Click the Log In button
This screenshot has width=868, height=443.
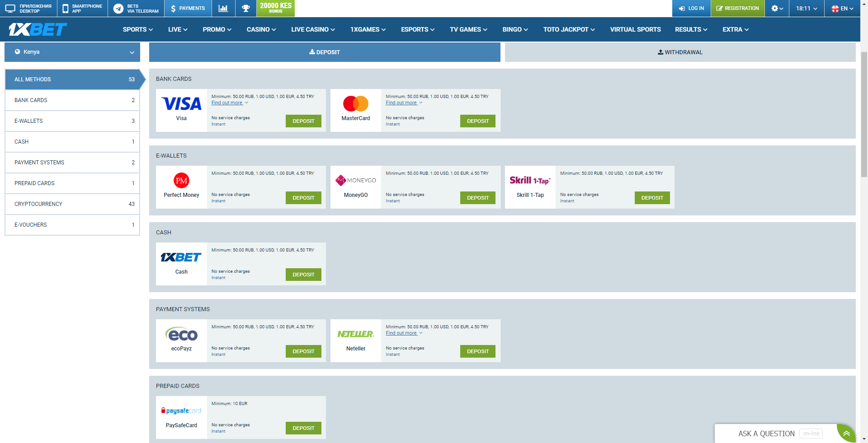[691, 8]
